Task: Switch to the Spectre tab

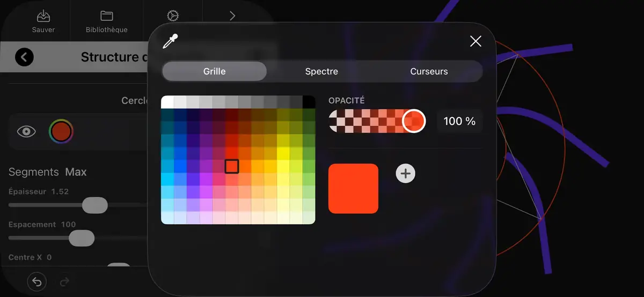Action: tap(321, 71)
